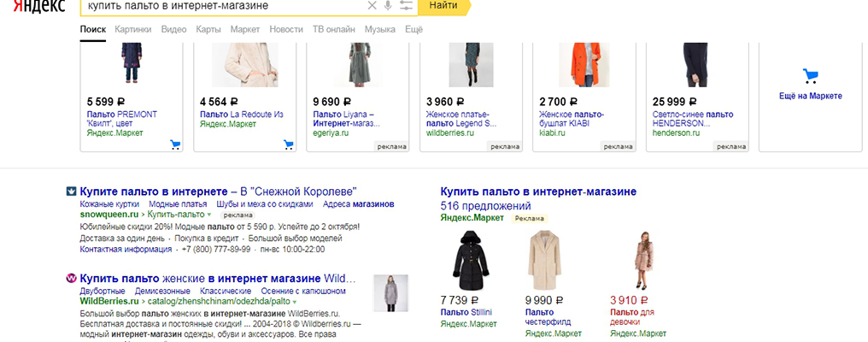Click WildBerries result thumbnail image
Image resolution: width=868 pixels, height=342 pixels.
pyautogui.click(x=390, y=293)
